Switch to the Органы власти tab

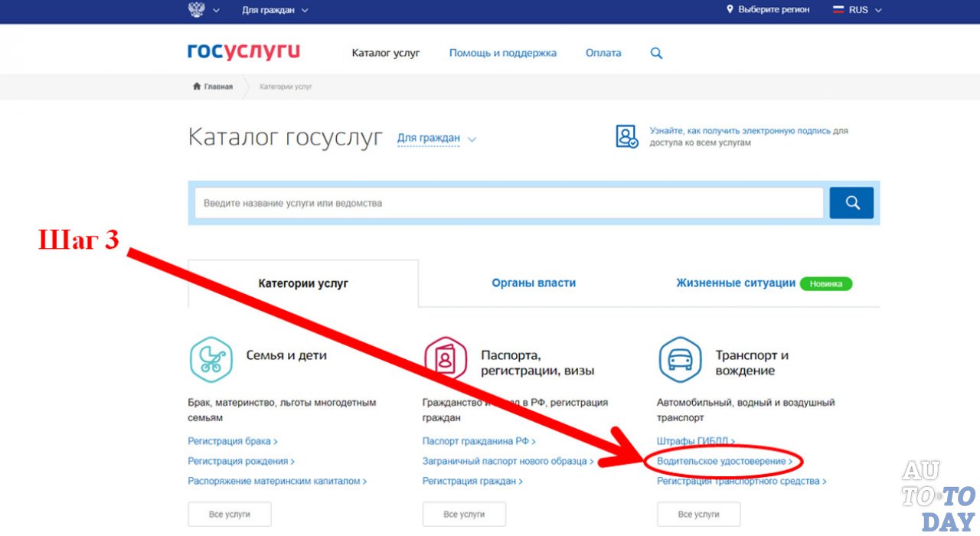534,283
